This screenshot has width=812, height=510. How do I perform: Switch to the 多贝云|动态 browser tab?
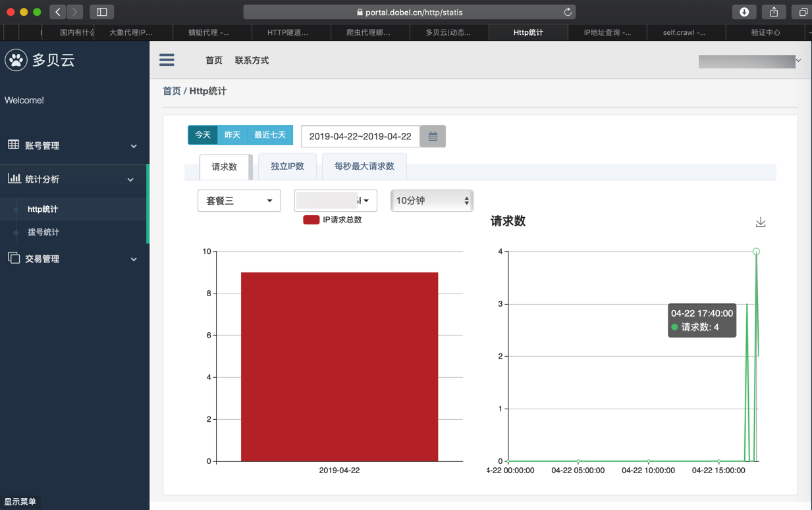tap(448, 32)
